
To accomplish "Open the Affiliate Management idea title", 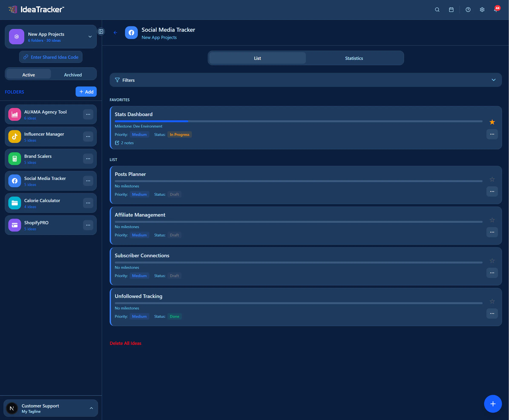I will click(x=140, y=215).
